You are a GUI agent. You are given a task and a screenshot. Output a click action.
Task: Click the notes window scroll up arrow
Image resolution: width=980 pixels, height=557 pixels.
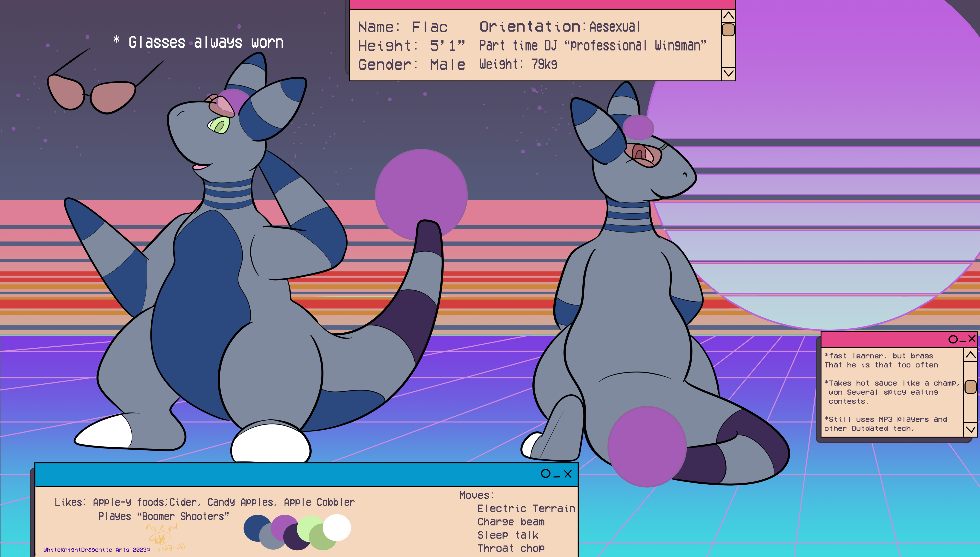[x=970, y=355]
